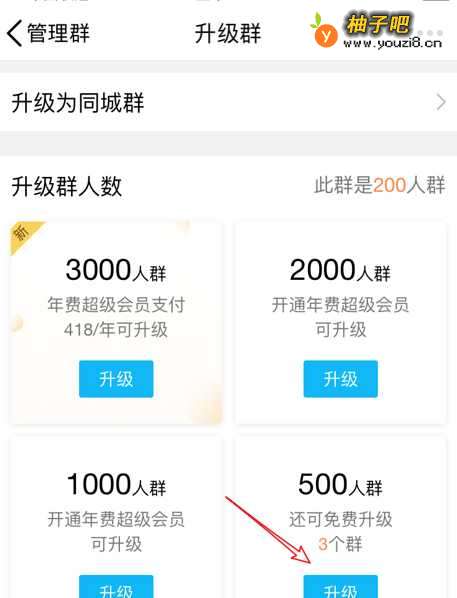Click 升级 button for 2000人群
Viewport: 457px width, 598px height.
point(341,379)
